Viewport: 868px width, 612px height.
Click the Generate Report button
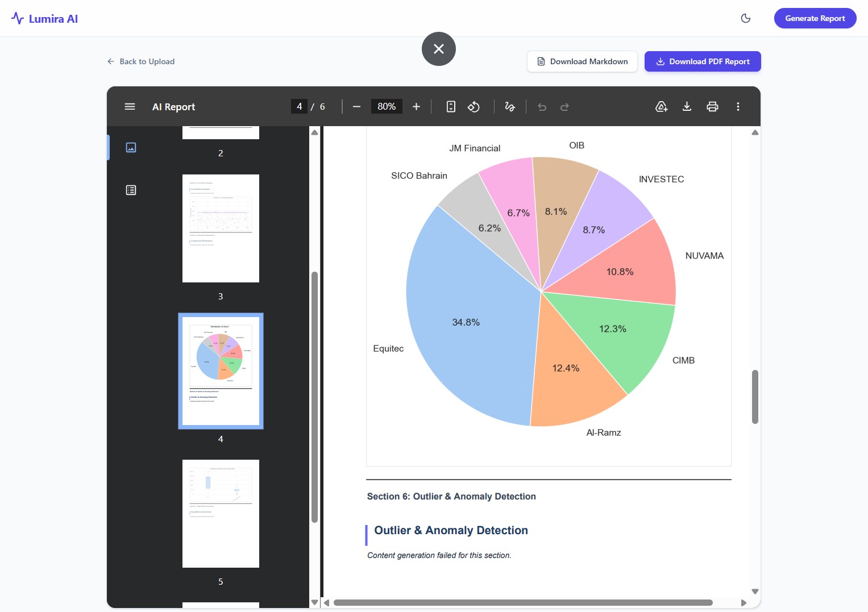(815, 18)
